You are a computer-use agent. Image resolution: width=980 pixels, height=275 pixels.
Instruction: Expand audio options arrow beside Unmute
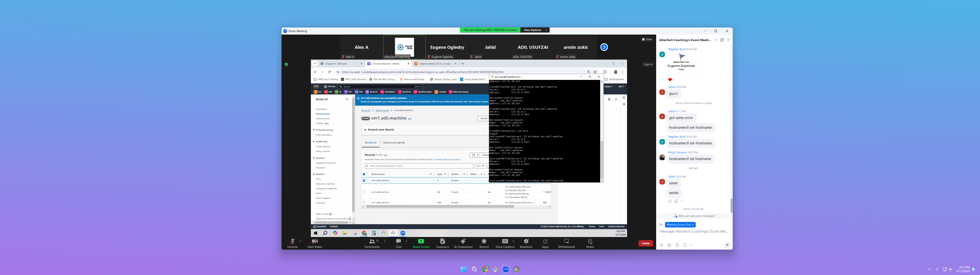pos(300,241)
